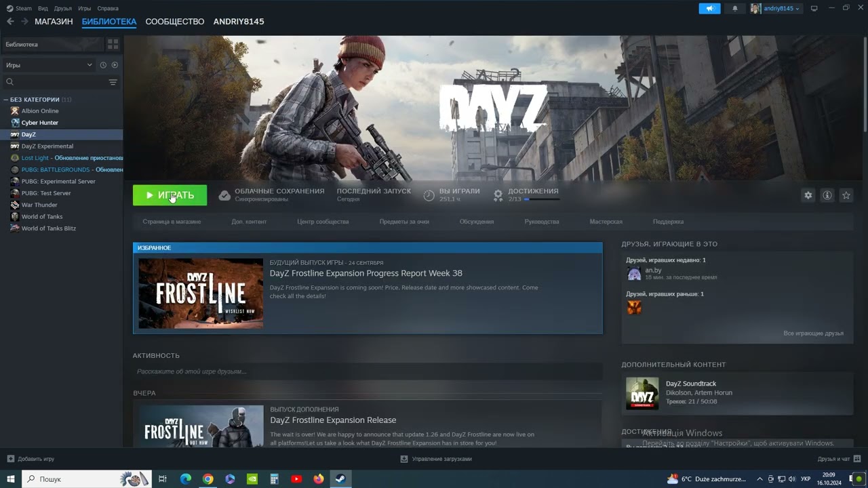Open NVIDIA app in taskbar

[252, 479]
